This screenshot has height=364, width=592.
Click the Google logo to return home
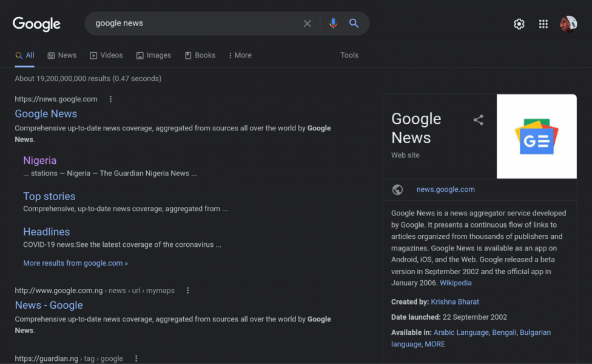coord(36,23)
